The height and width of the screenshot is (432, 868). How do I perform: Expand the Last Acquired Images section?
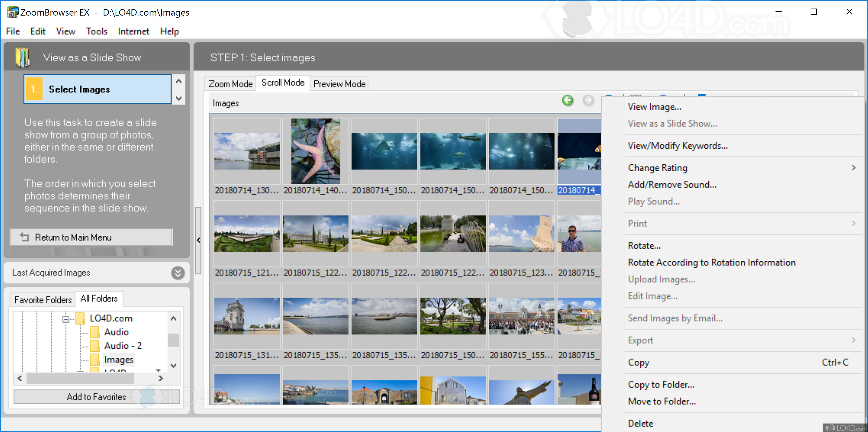point(178,273)
